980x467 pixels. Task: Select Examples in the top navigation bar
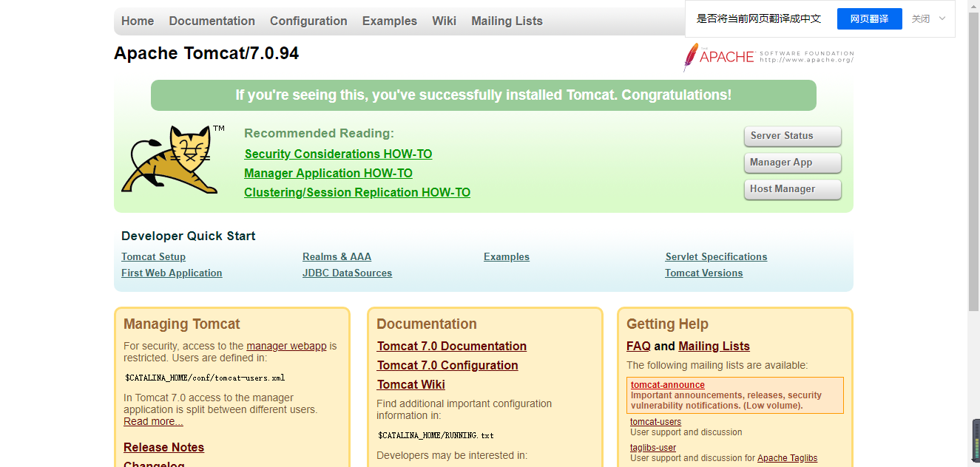click(390, 21)
